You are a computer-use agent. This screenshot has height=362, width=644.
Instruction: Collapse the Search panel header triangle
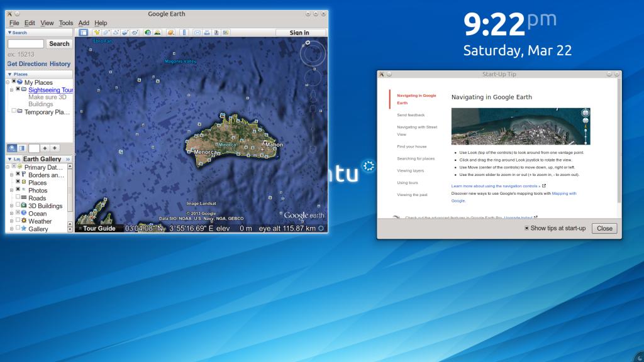[x=9, y=33]
